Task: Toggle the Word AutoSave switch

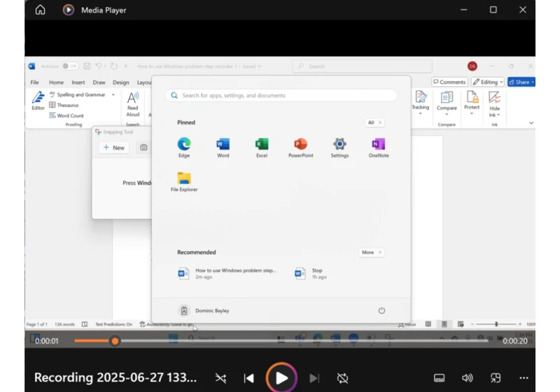Action: click(x=69, y=66)
